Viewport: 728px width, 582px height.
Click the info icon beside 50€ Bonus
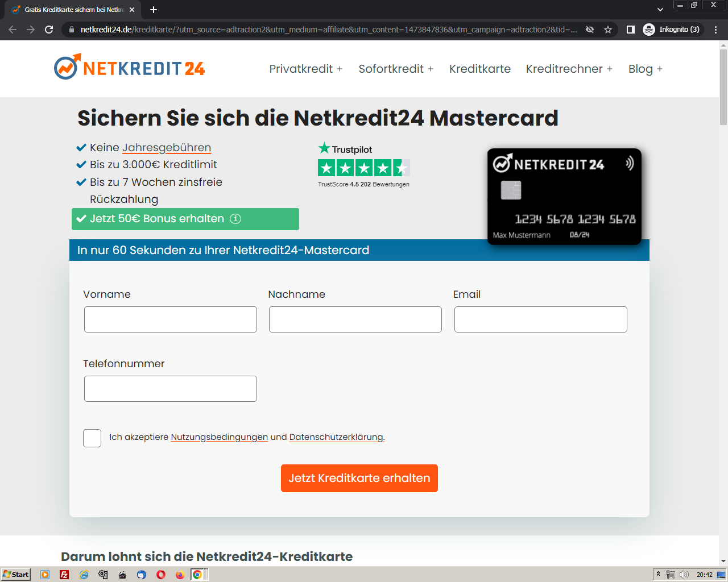235,219
